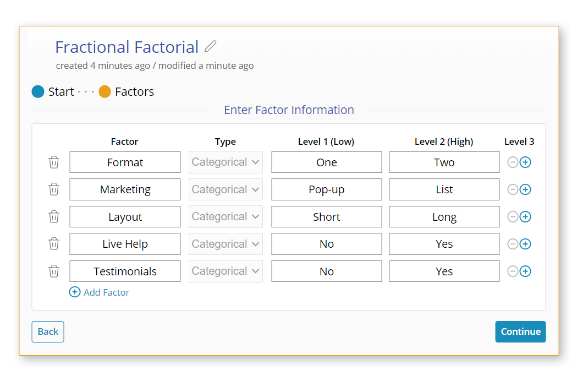Open Type dropdown for Format factor
The height and width of the screenshot is (386, 588).
tap(226, 162)
